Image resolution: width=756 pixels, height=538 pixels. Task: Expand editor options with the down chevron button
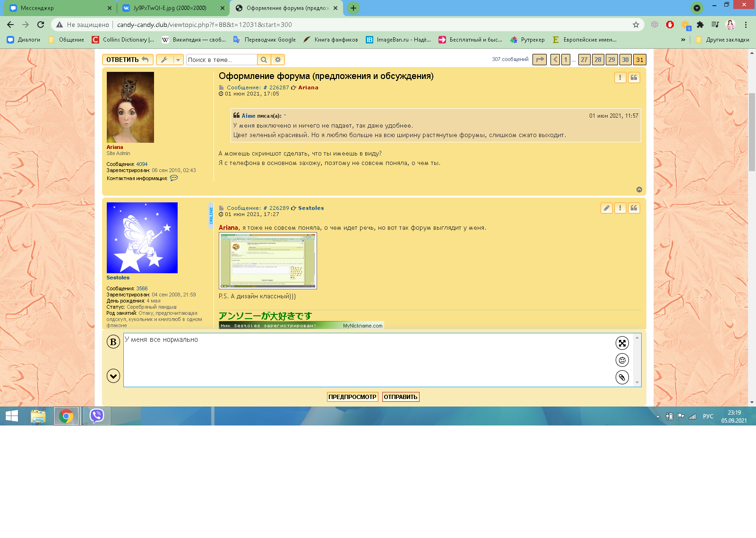pos(113,376)
